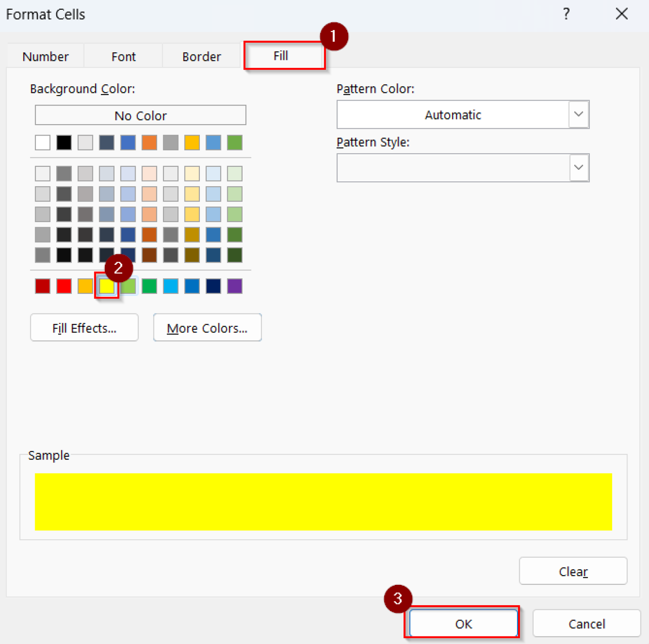This screenshot has width=649, height=644.
Task: Clear the current fill formatting
Action: point(573,571)
